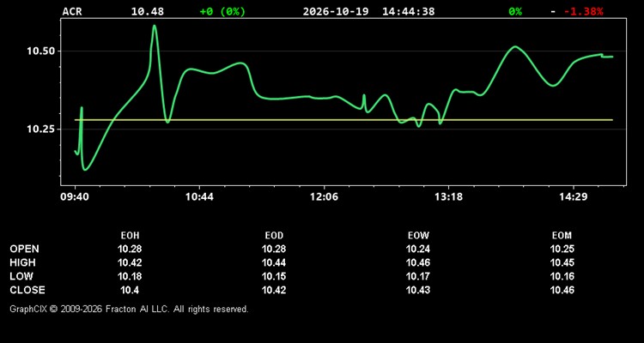Click EOH high value 10.42
644x343 pixels.
130,262
